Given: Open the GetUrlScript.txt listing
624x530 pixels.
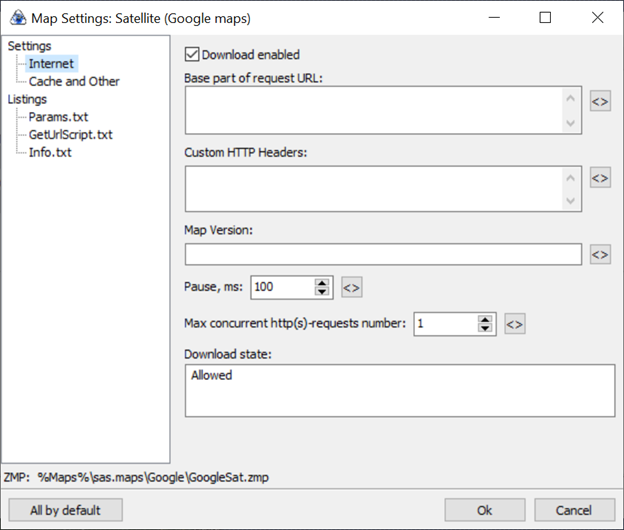Looking at the screenshot, I should click(70, 134).
